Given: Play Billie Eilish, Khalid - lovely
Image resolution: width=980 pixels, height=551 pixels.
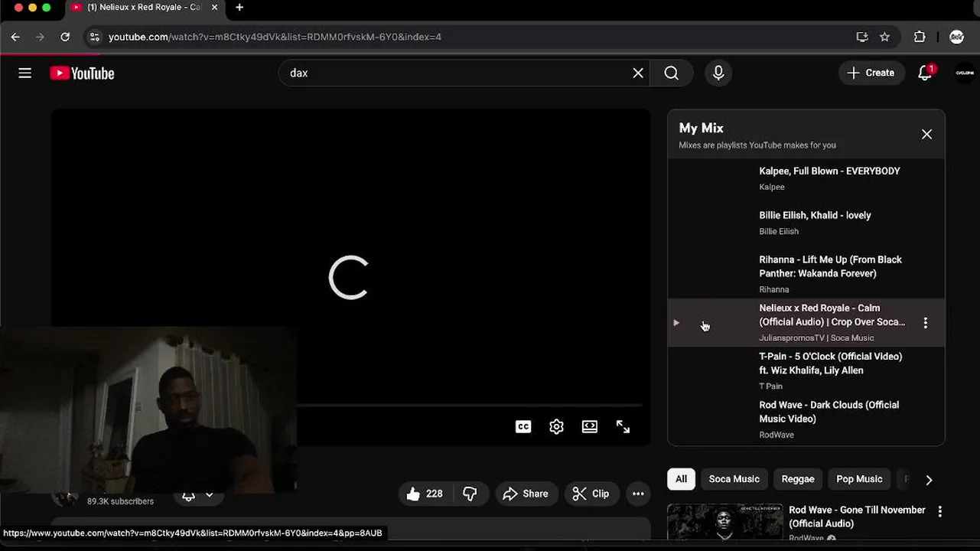Looking at the screenshot, I should [806, 223].
